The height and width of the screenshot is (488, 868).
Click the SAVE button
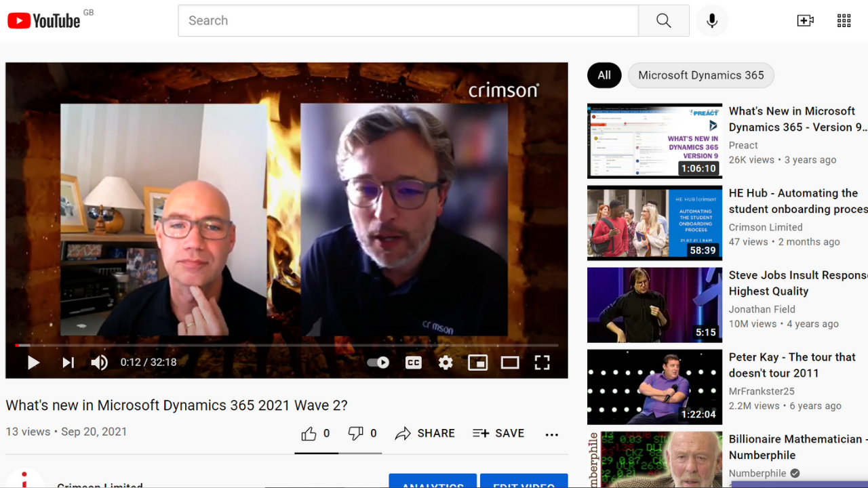[x=498, y=433]
